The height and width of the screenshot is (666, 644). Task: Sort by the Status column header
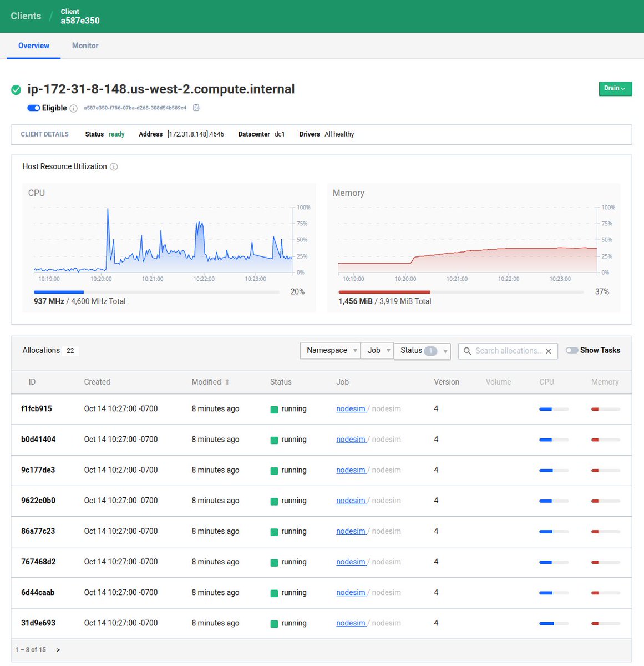click(x=281, y=382)
